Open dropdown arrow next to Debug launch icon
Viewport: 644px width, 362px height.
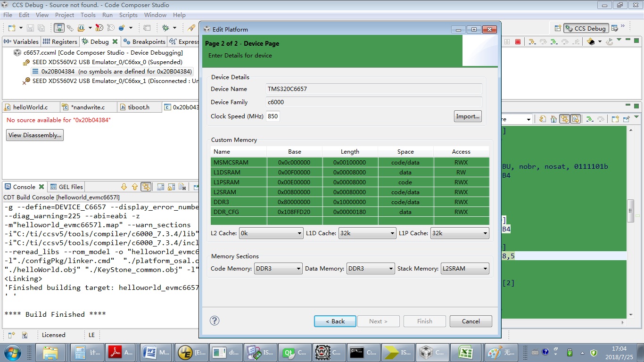point(174,28)
